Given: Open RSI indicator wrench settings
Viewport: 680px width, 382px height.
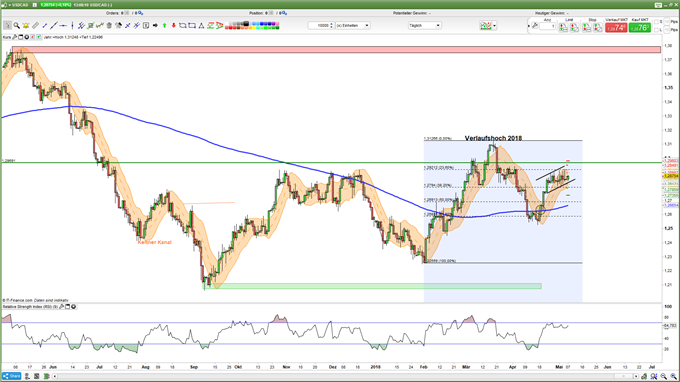Looking at the screenshot, I should click(61, 307).
